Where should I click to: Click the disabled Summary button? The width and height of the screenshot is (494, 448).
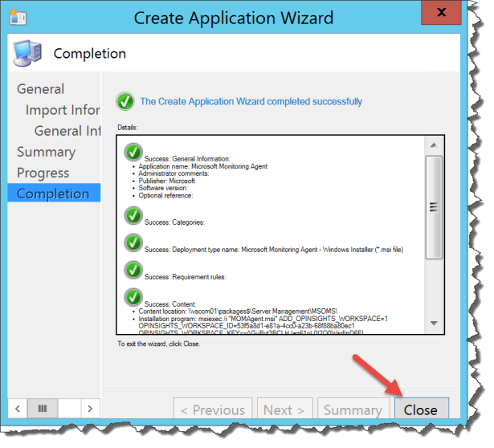click(353, 408)
